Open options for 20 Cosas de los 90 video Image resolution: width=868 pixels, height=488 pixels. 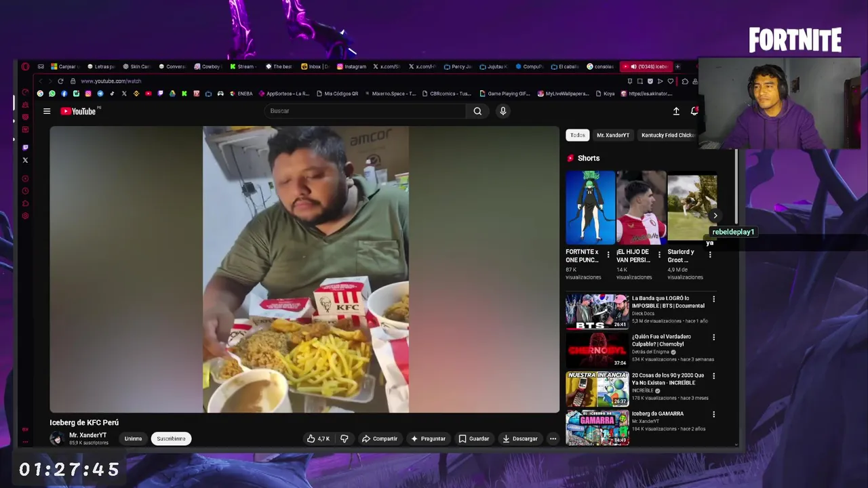tap(713, 376)
